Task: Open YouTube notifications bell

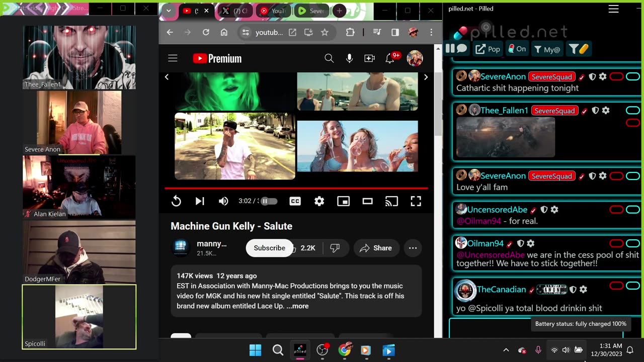Action: click(390, 58)
